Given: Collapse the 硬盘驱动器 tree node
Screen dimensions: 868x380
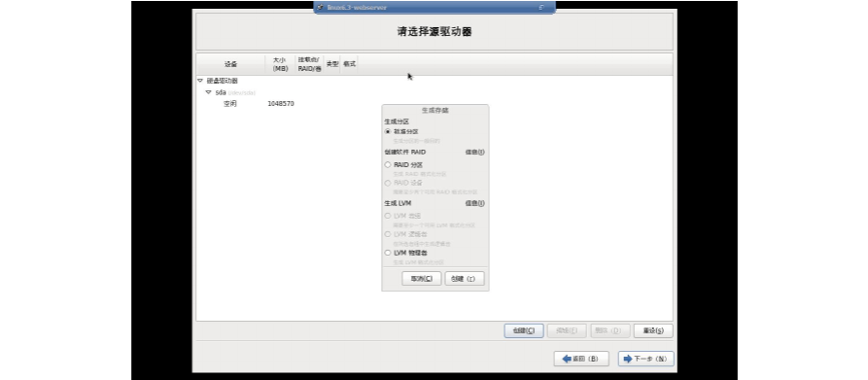Looking at the screenshot, I should click(200, 81).
